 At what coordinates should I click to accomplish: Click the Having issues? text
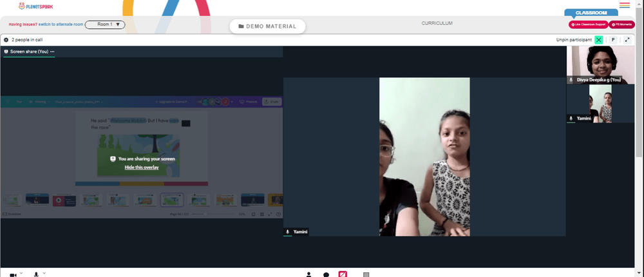pos(23,24)
